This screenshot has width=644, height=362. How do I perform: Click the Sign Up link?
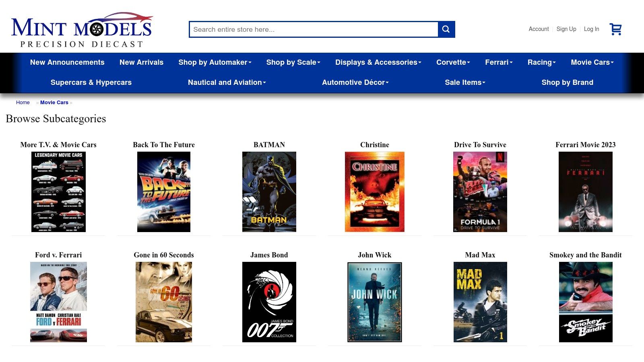[566, 29]
